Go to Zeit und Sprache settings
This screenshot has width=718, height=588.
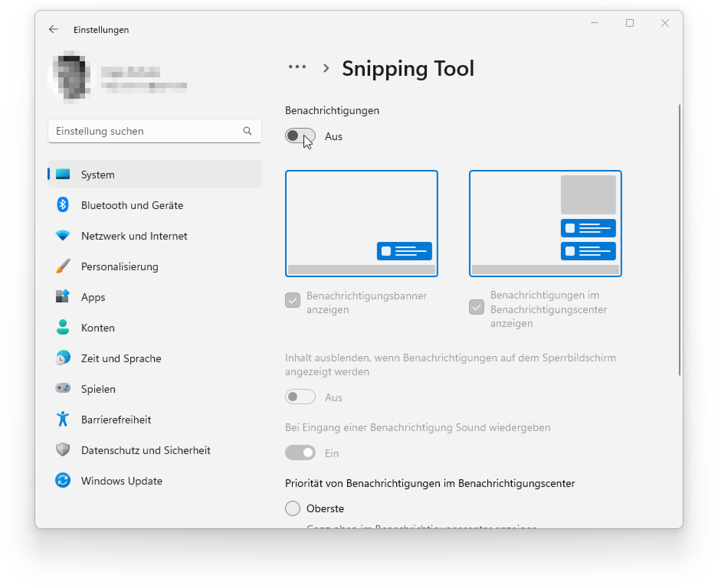tap(121, 358)
